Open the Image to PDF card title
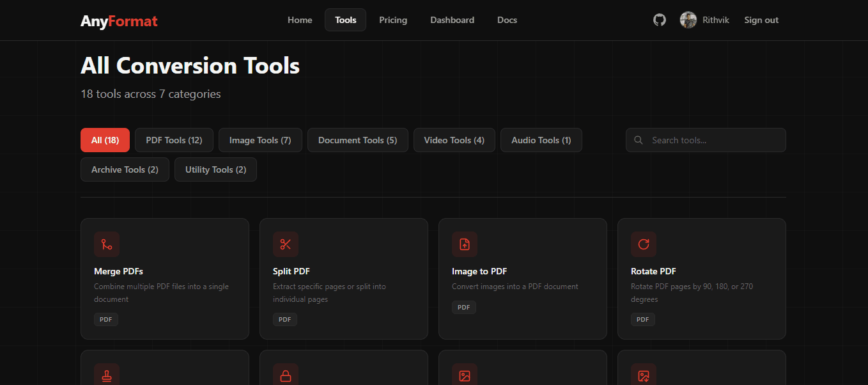Screen dimensions: 868x385 [479, 271]
